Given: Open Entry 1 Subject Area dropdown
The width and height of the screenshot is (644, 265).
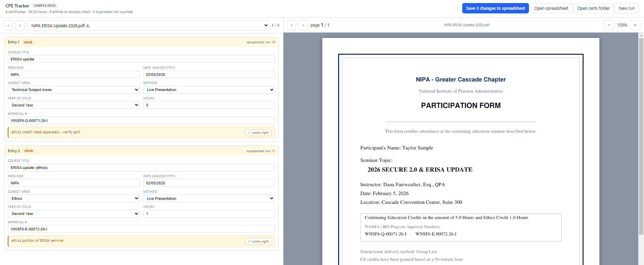Looking at the screenshot, I should pos(74,90).
